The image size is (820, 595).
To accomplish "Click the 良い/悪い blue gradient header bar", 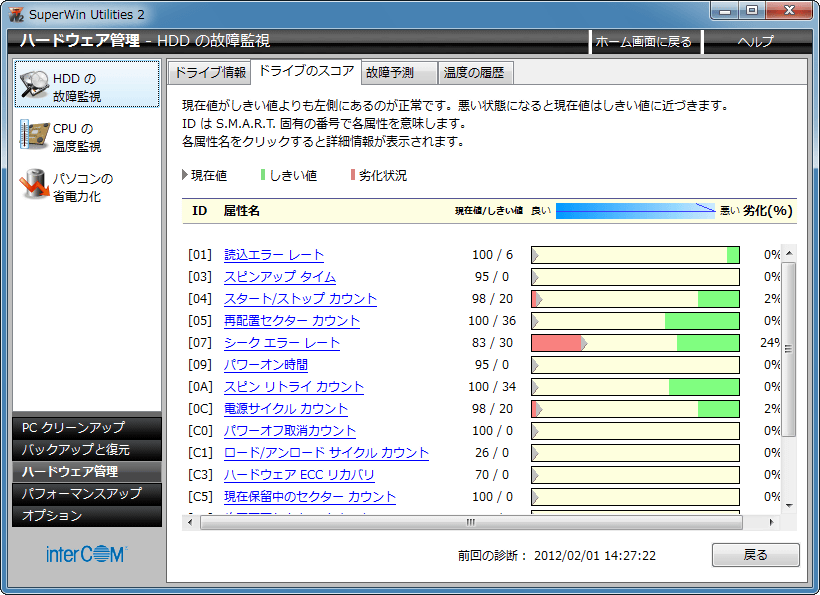I will click(635, 211).
